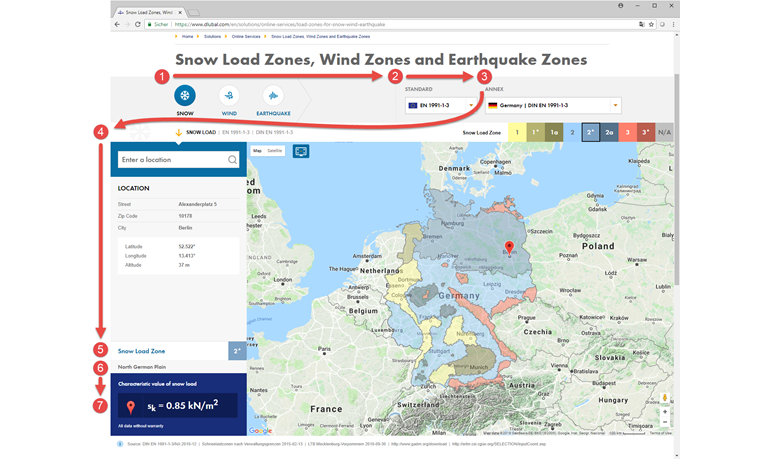The width and height of the screenshot is (760, 459).
Task: Select snow load zone 2a swatch
Action: click(x=609, y=132)
